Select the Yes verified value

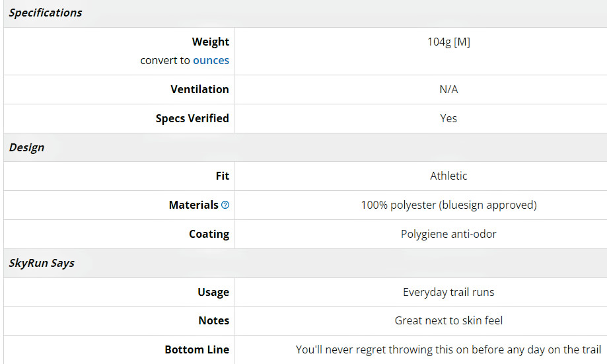(x=448, y=118)
